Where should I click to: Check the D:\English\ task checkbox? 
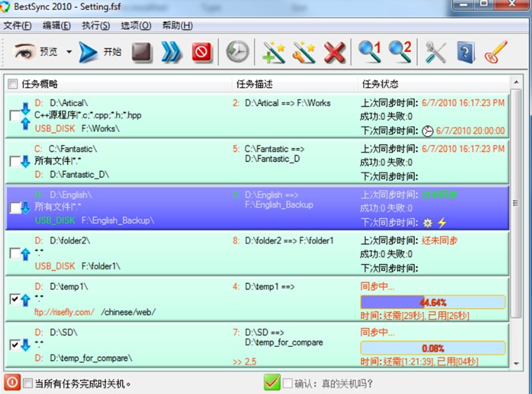pyautogui.click(x=15, y=207)
